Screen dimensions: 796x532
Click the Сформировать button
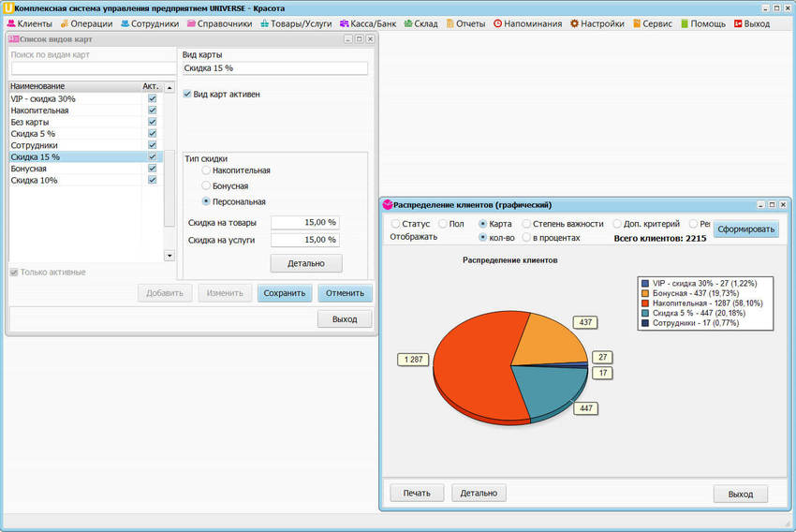pyautogui.click(x=745, y=229)
